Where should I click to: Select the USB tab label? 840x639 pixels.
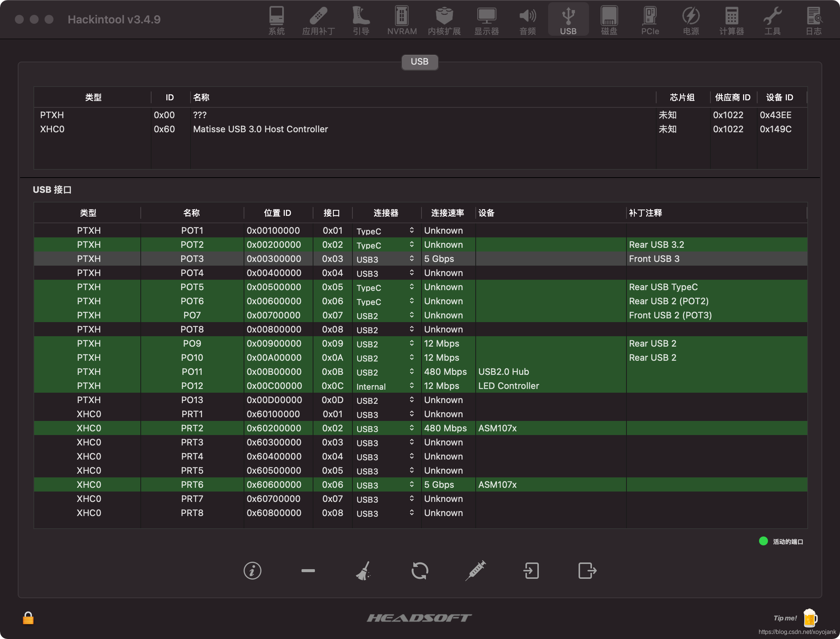[x=420, y=62]
